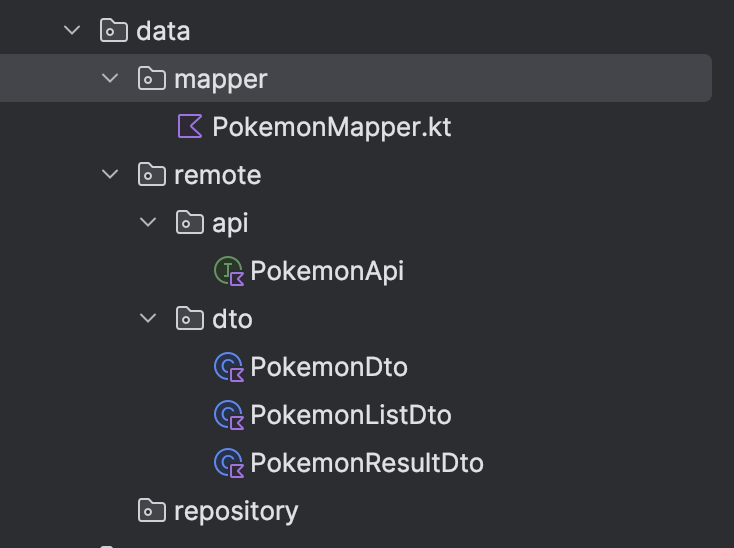Click the interface icon next to PokemonApi

tap(229, 271)
